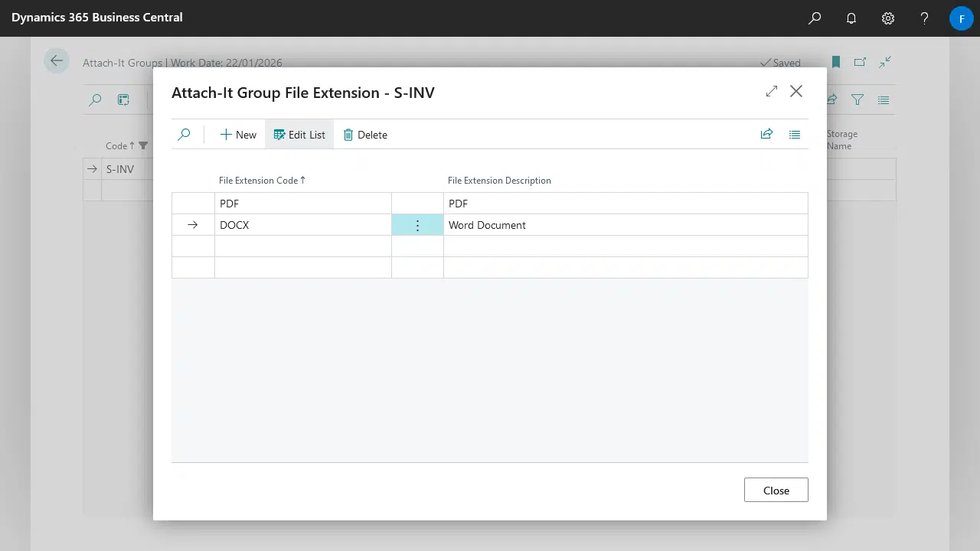980x551 pixels.
Task: Click the search magnifier in the top bar
Action: (815, 18)
